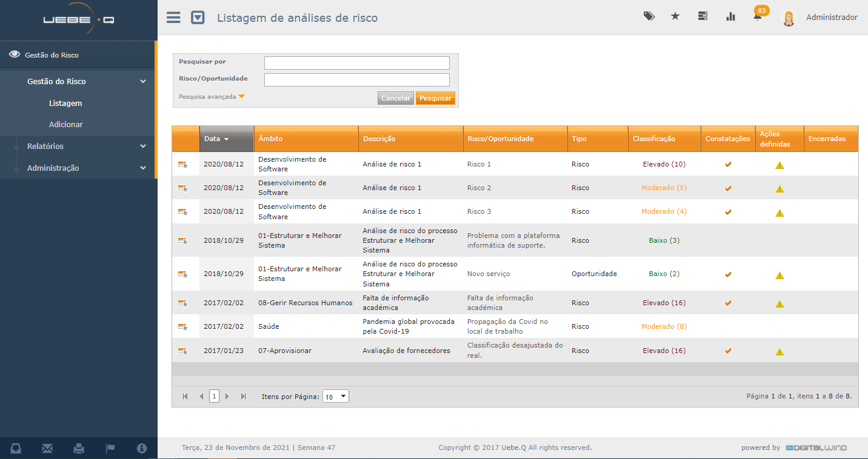Click warning icon in Risco 2 row

pyautogui.click(x=780, y=188)
